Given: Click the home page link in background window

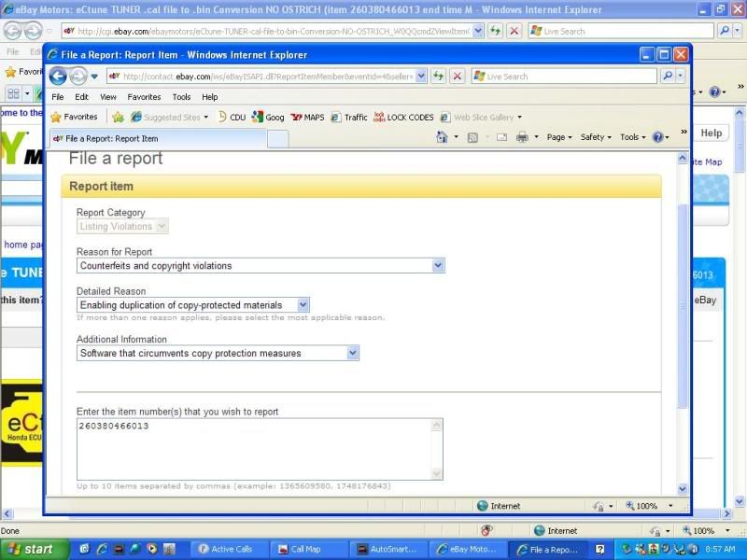Looking at the screenshot, I should [22, 245].
